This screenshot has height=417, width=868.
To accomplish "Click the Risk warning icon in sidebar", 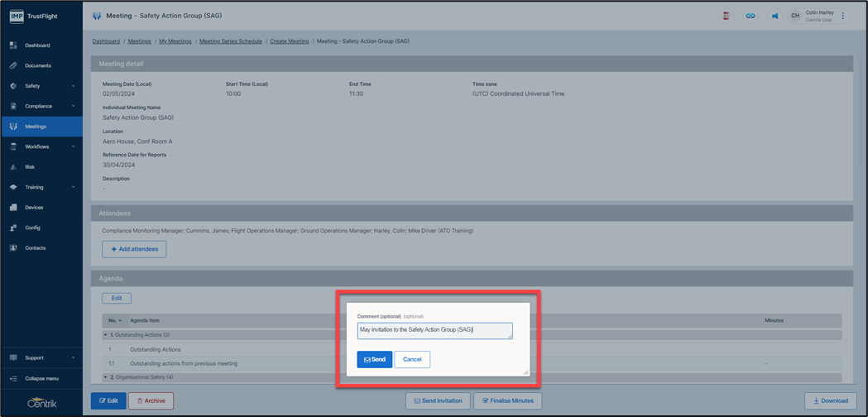I will tap(13, 167).
